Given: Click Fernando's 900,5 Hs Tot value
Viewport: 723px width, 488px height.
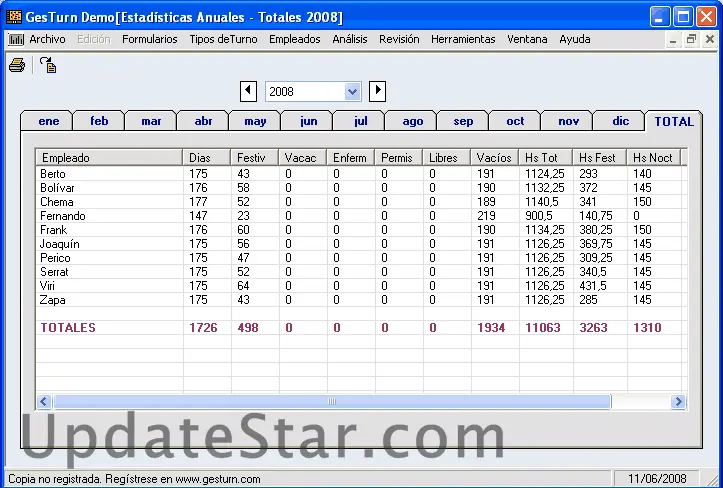Looking at the screenshot, I should pos(539,216).
